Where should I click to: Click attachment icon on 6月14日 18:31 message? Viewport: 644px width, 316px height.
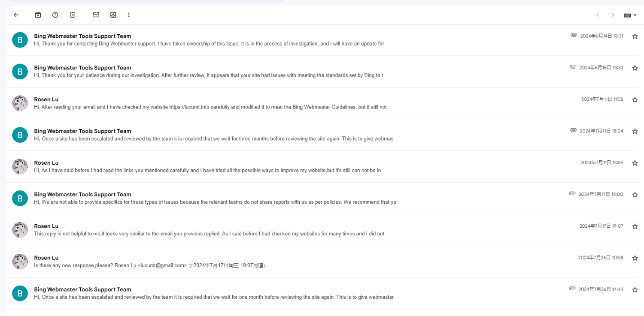[574, 35]
